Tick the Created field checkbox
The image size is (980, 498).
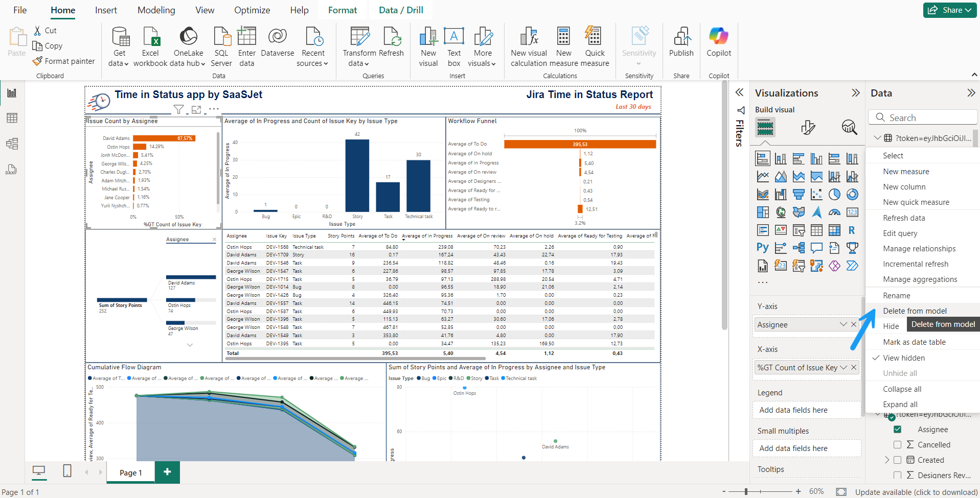897,460
